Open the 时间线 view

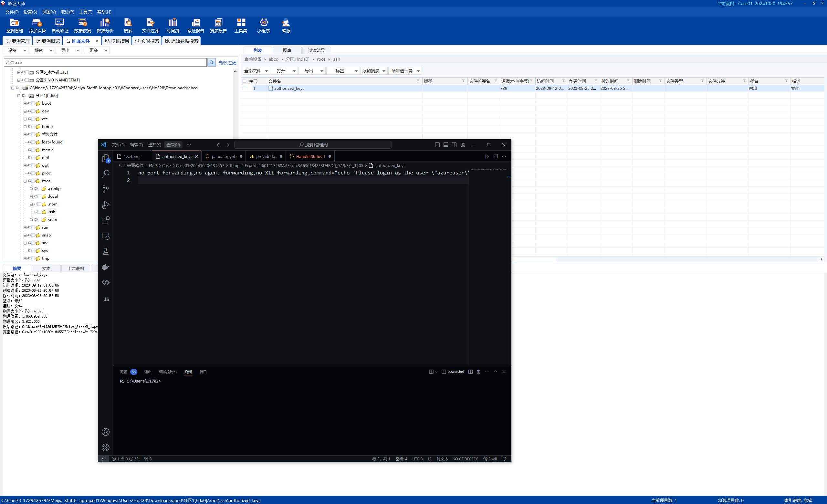173,26
